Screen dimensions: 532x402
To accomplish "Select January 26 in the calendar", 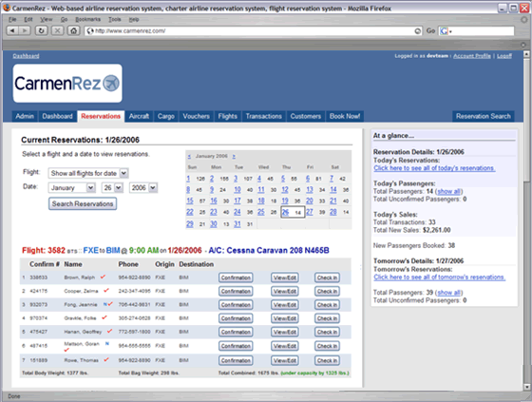I will (285, 212).
